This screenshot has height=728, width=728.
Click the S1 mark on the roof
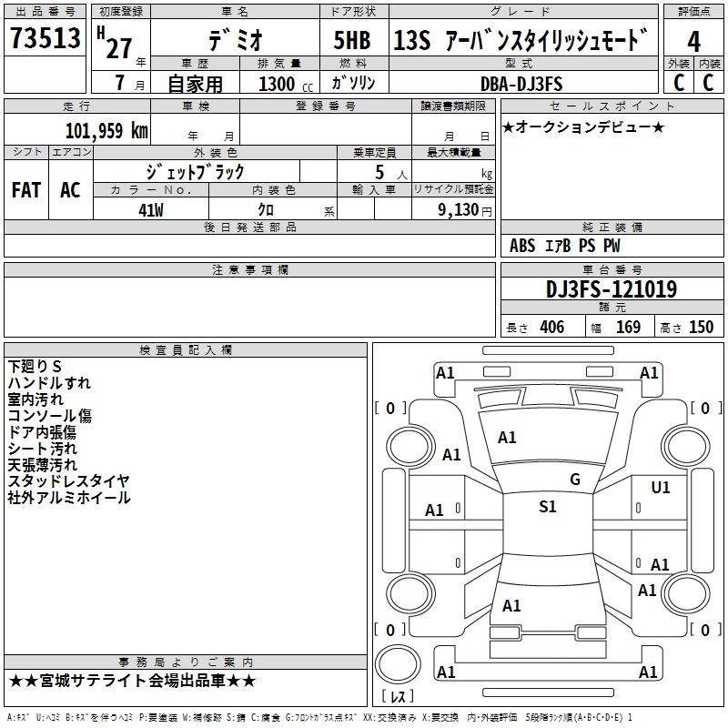548,507
